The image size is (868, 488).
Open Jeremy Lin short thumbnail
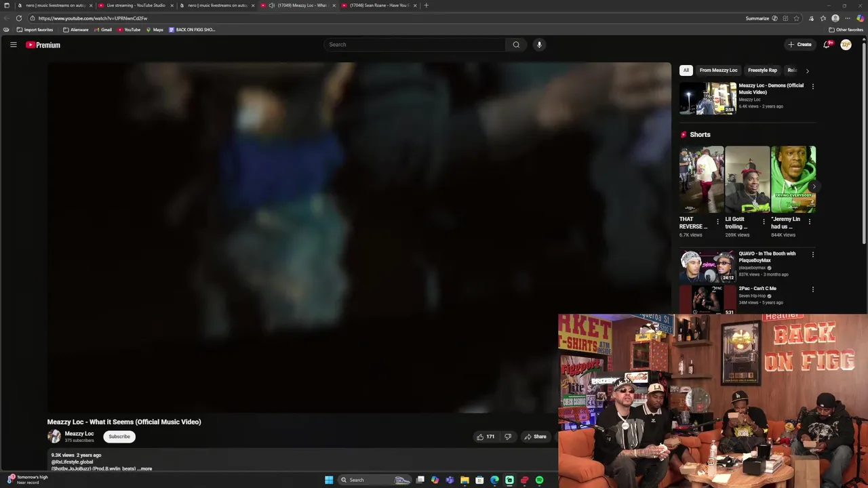(x=793, y=180)
